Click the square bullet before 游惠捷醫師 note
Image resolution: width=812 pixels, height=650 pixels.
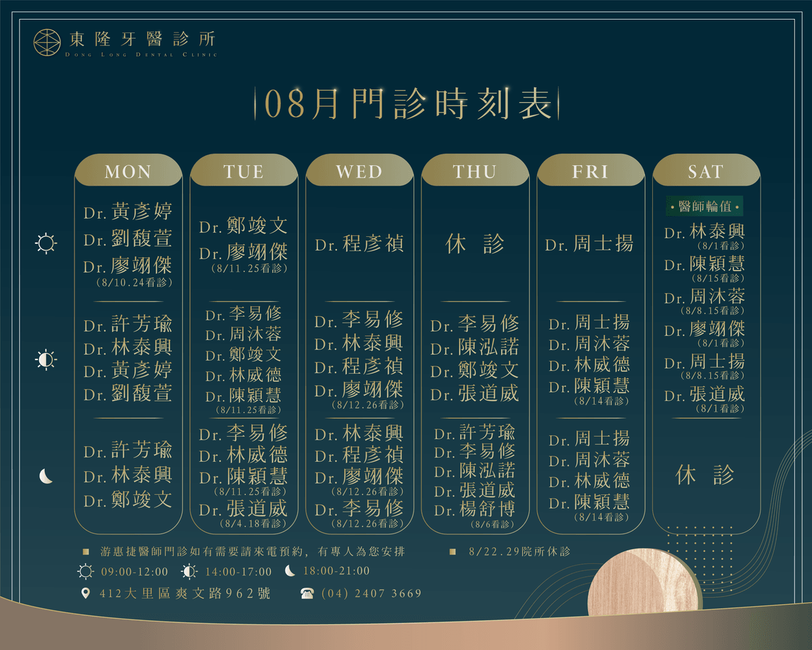pyautogui.click(x=85, y=552)
